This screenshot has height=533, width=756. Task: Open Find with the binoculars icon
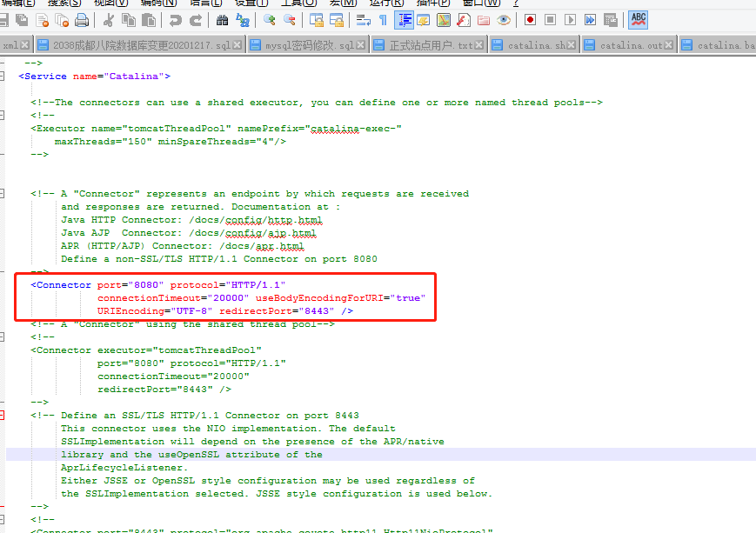222,20
